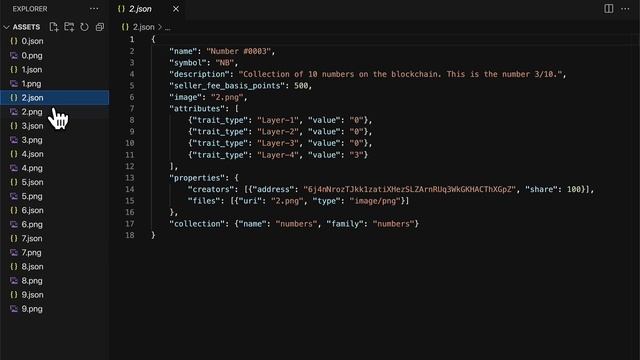This screenshot has width=640, height=360.
Task: Click line number 1 in the gutter
Action: point(132,40)
